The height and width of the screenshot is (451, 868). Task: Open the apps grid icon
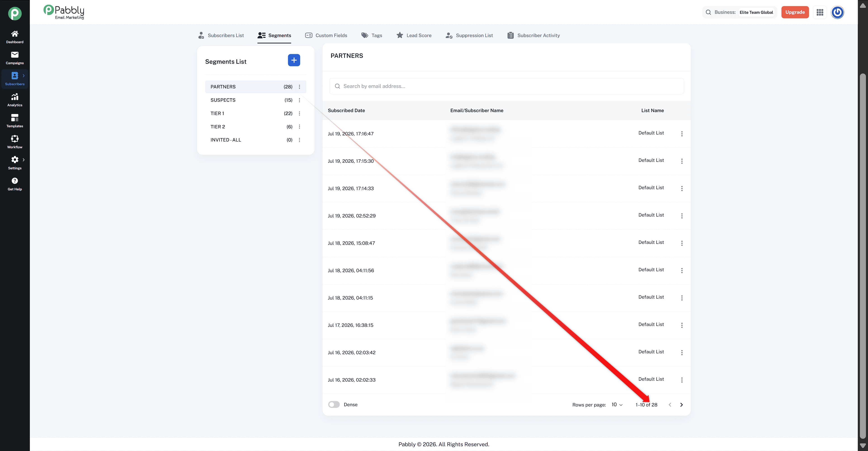pyautogui.click(x=820, y=12)
